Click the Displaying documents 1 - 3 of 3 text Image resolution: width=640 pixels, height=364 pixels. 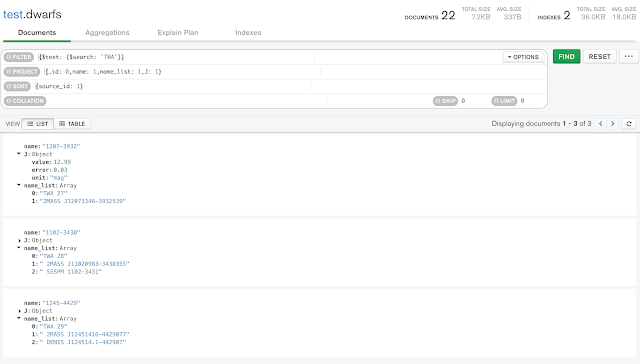541,124
